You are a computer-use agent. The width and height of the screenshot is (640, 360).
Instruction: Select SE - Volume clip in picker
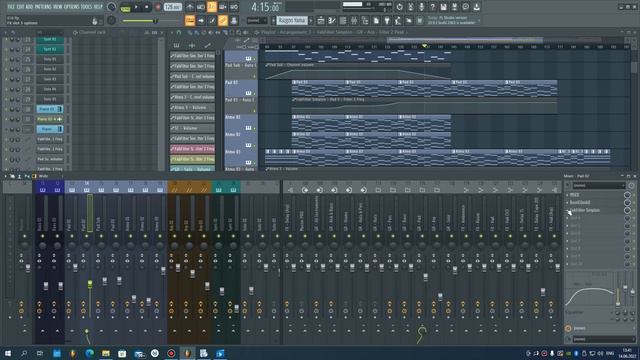click(192, 128)
